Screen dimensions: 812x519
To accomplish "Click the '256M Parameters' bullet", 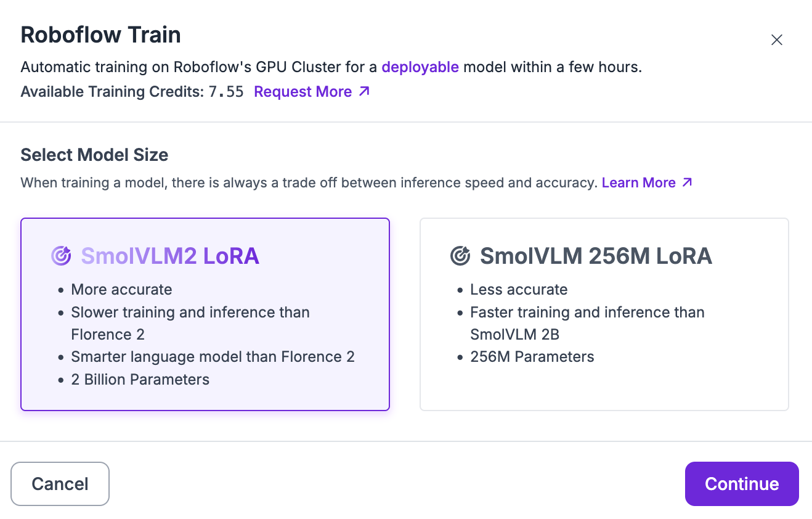I will point(532,356).
